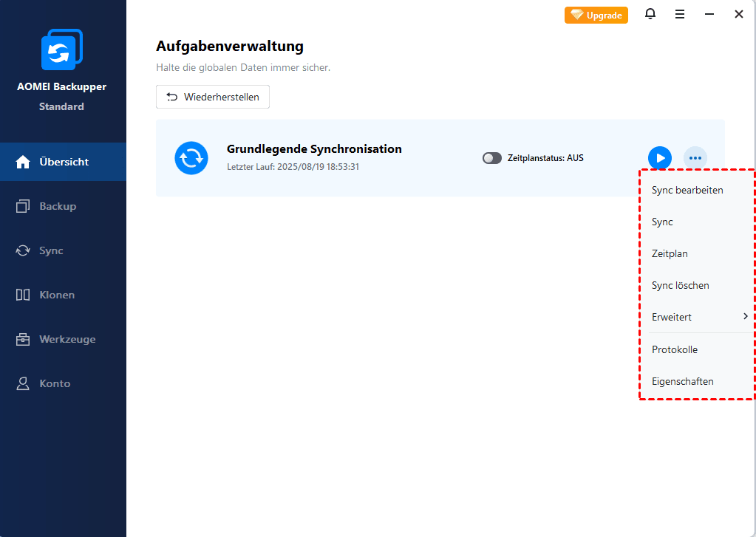756x537 pixels.
Task: Open the Werkzeuge section in sidebar
Action: click(63, 339)
